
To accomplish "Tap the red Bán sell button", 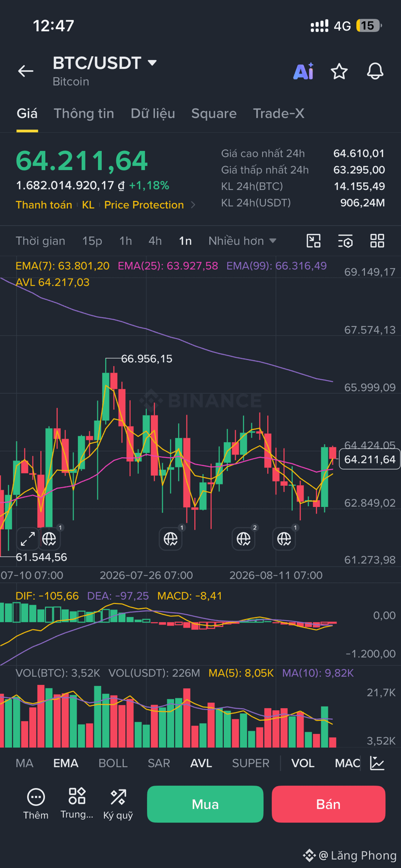I will pyautogui.click(x=328, y=804).
